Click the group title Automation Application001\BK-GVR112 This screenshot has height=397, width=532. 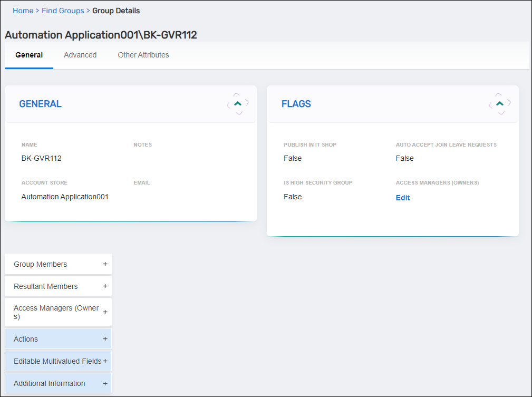100,35
